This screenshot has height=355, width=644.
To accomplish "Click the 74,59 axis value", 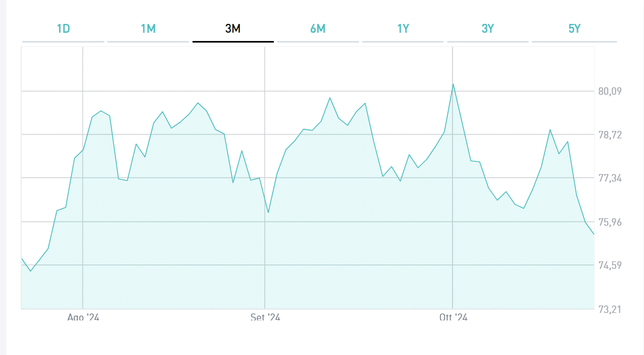I will click(x=610, y=265).
